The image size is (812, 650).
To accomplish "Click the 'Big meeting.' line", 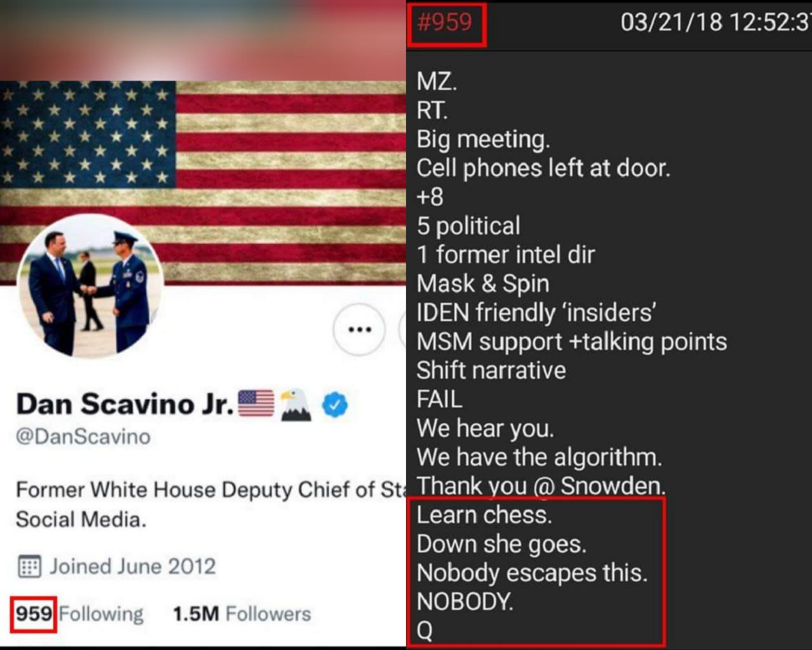I will 483,140.
